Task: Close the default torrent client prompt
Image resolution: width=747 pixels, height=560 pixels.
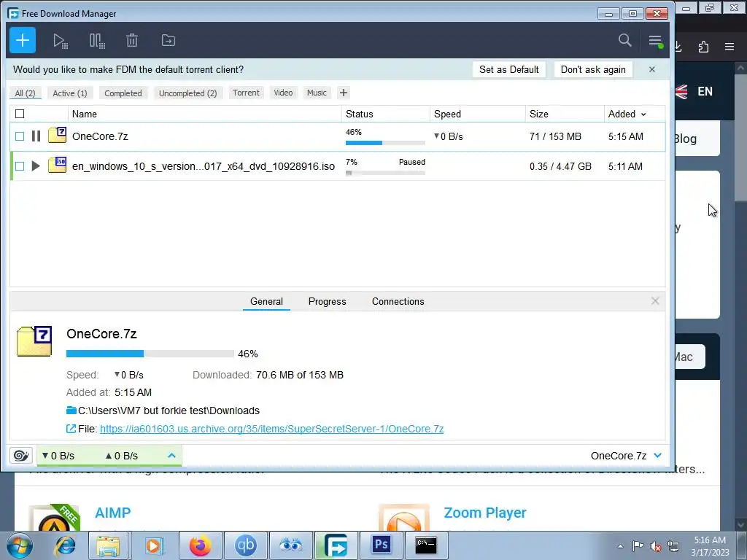Action: tap(652, 69)
